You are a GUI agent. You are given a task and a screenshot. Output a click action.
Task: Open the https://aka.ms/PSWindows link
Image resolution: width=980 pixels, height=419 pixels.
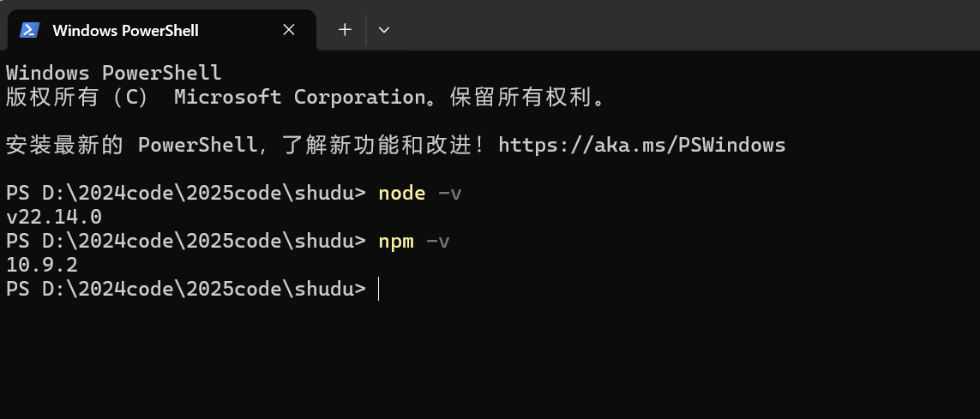coord(641,145)
